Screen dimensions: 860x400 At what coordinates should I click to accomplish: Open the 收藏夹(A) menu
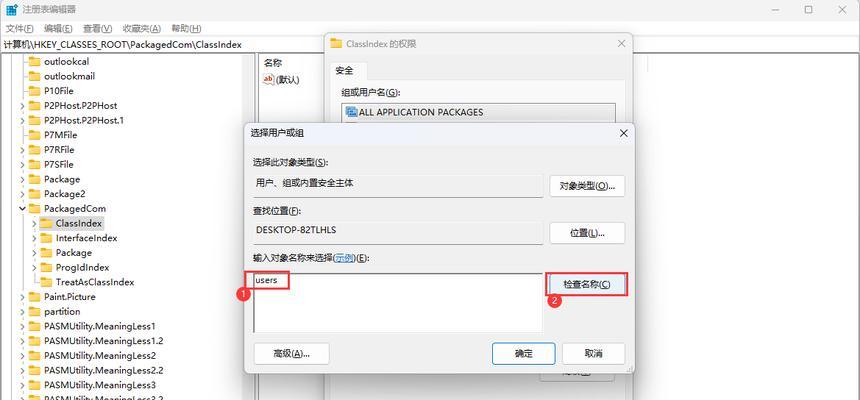(142, 29)
